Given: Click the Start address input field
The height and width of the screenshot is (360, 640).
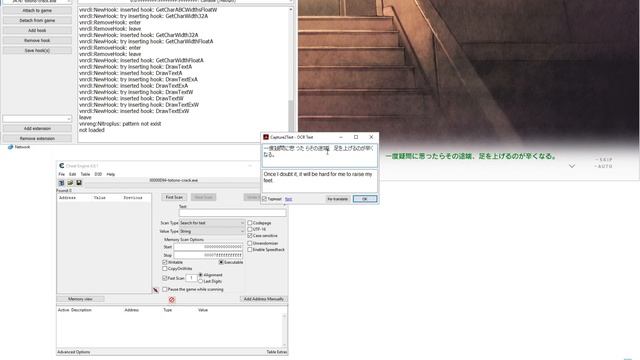Looking at the screenshot, I should pos(208,247).
